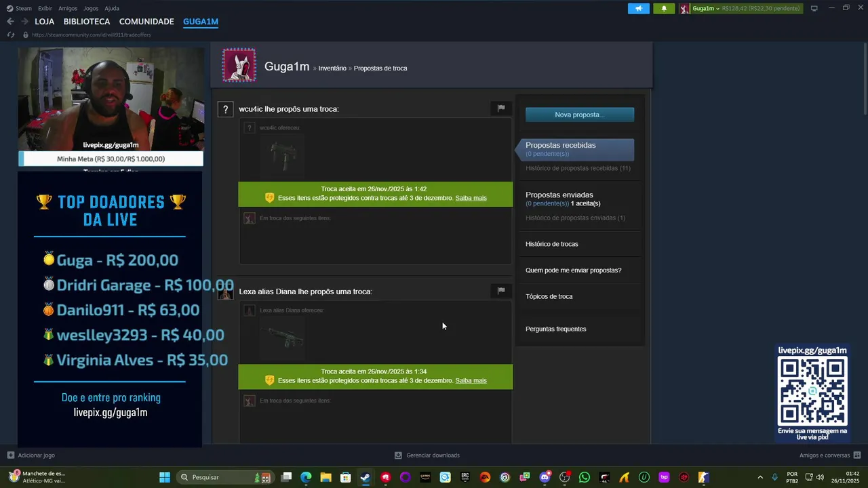Go to the LOJA tab
Image resolution: width=868 pixels, height=488 pixels.
click(x=45, y=22)
